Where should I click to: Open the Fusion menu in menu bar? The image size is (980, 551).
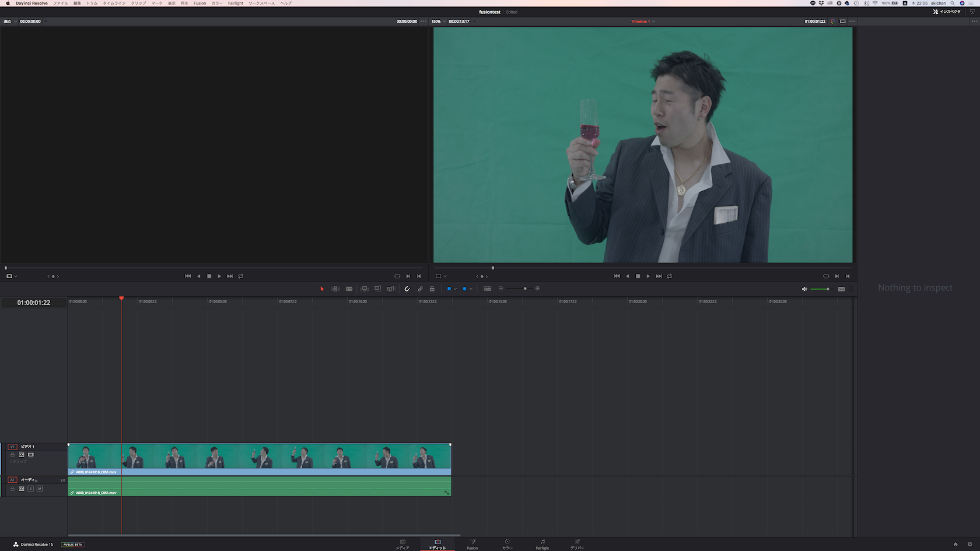click(x=199, y=3)
